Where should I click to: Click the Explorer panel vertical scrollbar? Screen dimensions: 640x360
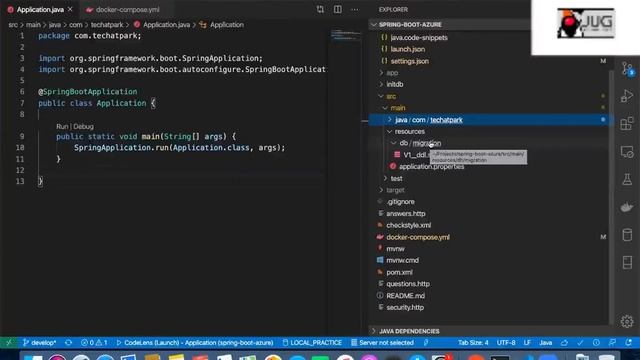click(x=612, y=198)
